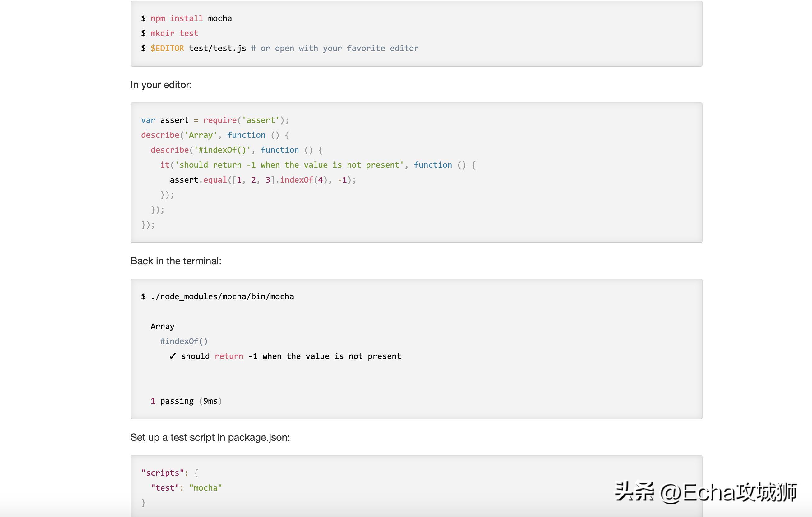The width and height of the screenshot is (812, 517).
Task: Click 'Array' in the terminal output
Action: tap(162, 326)
